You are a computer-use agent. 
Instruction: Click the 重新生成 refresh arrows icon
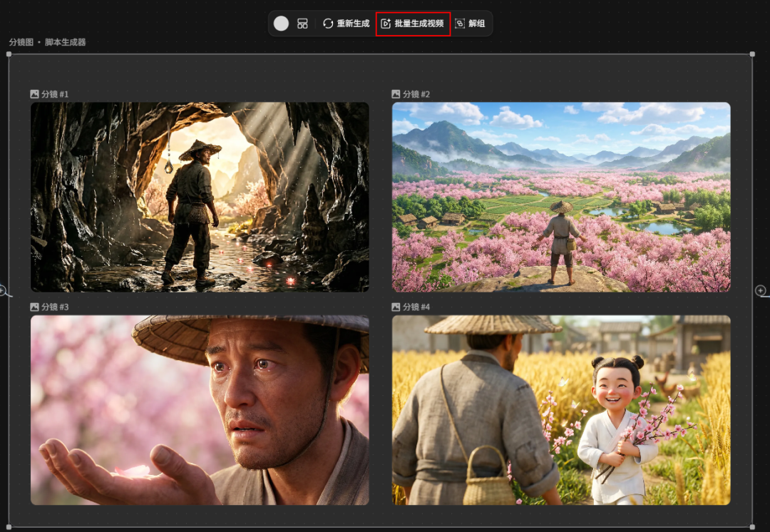coord(328,24)
